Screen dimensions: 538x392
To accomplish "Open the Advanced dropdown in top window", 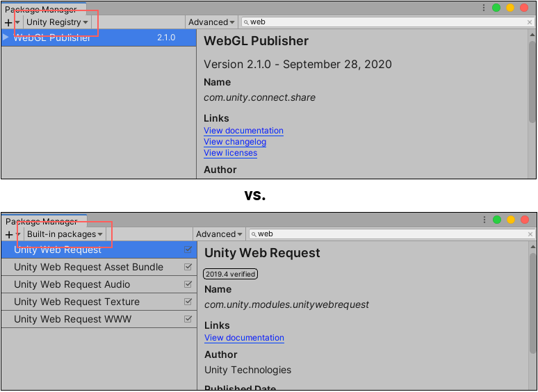I will (x=211, y=22).
